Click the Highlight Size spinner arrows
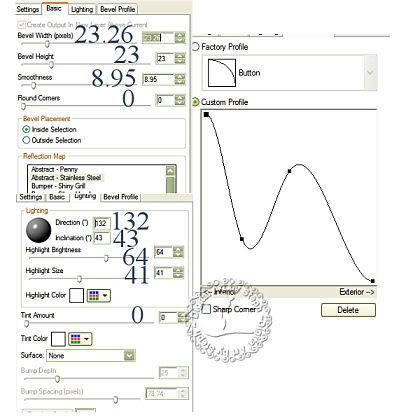The height and width of the screenshot is (420, 420). coord(178,273)
